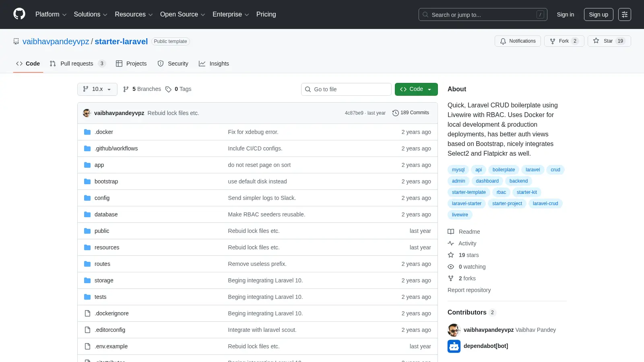Click the .dockerignore file icon

[87, 313]
